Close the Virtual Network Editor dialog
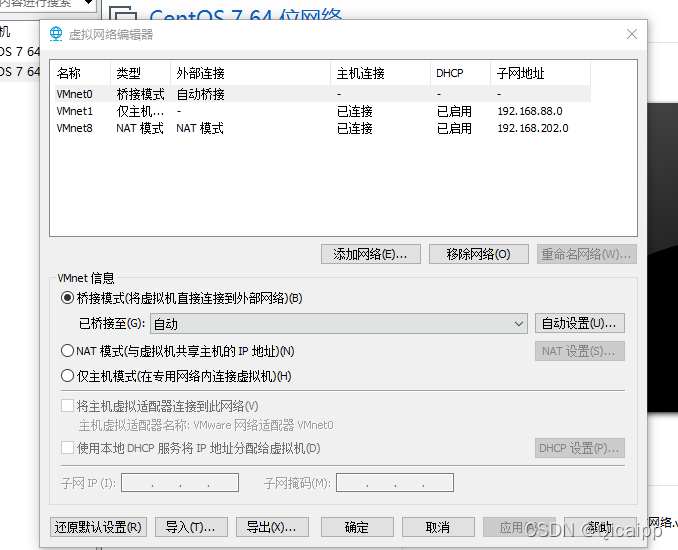 [x=632, y=34]
